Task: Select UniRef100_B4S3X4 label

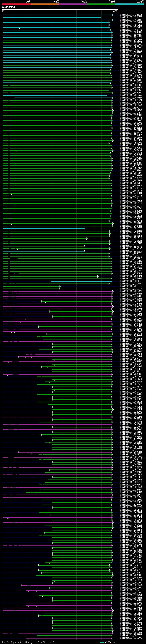Action: [131, 527]
